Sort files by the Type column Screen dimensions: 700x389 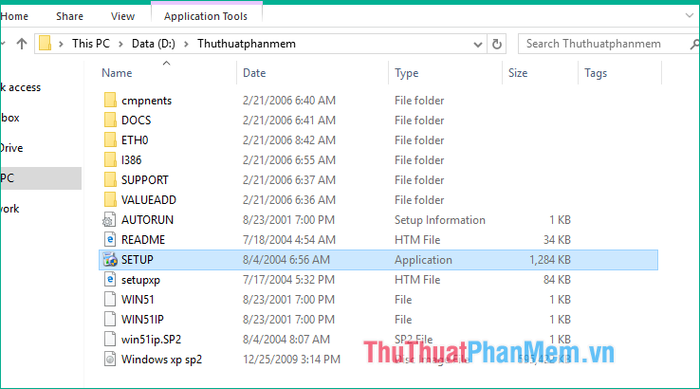(406, 73)
